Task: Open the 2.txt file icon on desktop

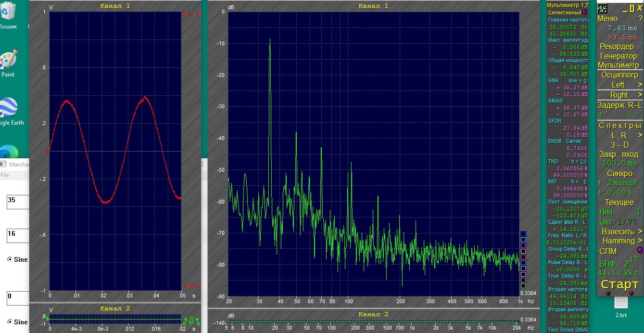Action: pyautogui.click(x=621, y=307)
